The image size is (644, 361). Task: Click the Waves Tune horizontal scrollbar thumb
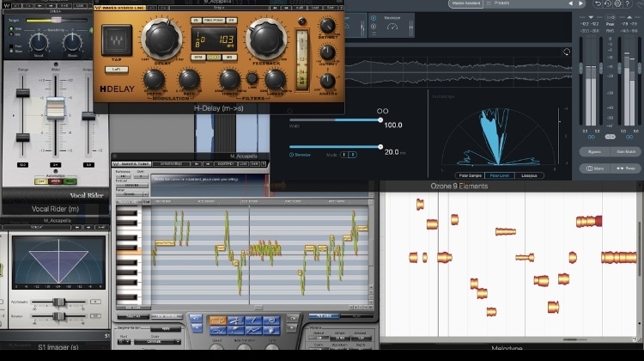pyautogui.click(x=258, y=307)
